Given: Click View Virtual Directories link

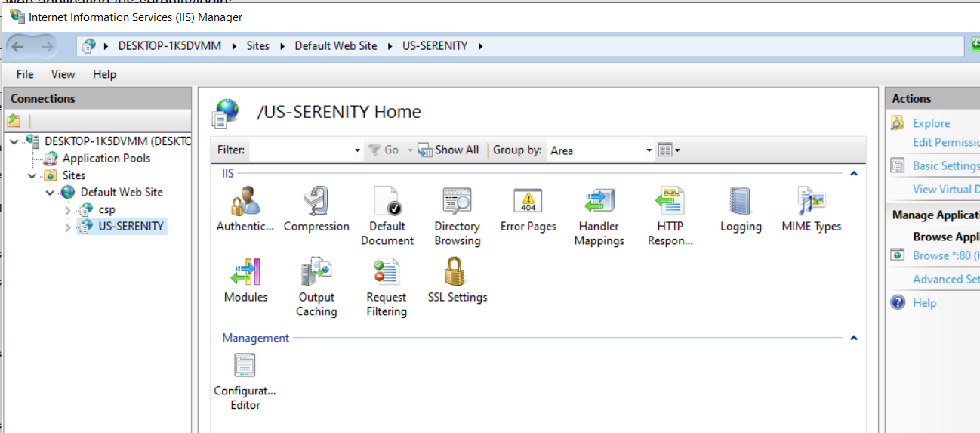Looking at the screenshot, I should tap(946, 189).
